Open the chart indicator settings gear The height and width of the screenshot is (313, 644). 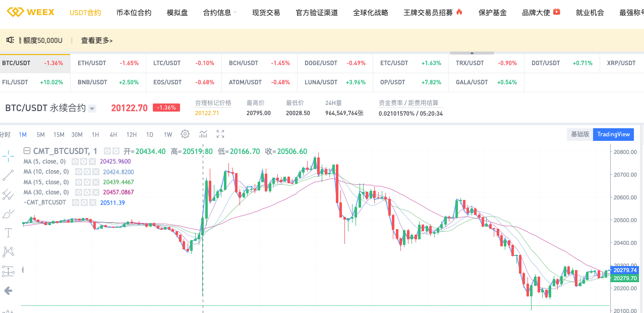185,134
